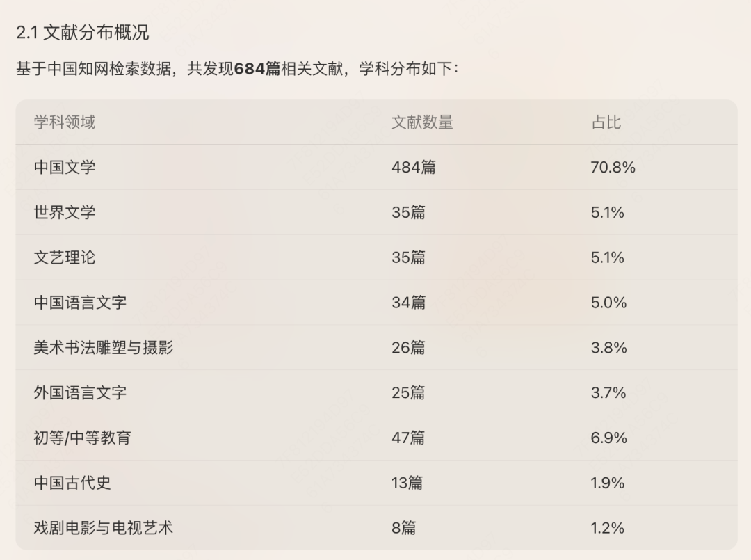Click the 占比 column header
This screenshot has height=560, width=751.
click(x=606, y=122)
